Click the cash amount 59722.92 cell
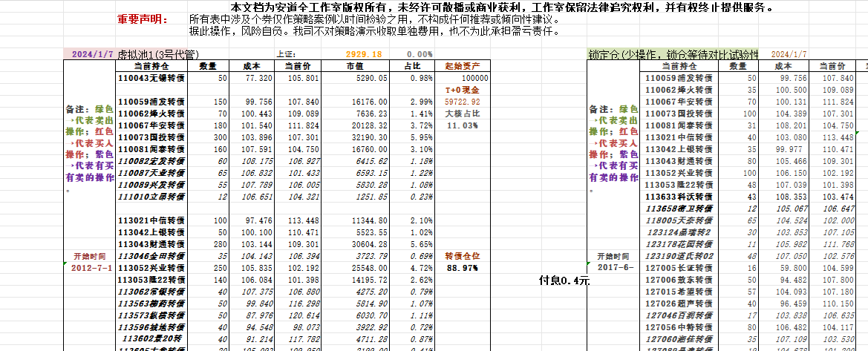The width and height of the screenshot is (868, 351). [462, 102]
